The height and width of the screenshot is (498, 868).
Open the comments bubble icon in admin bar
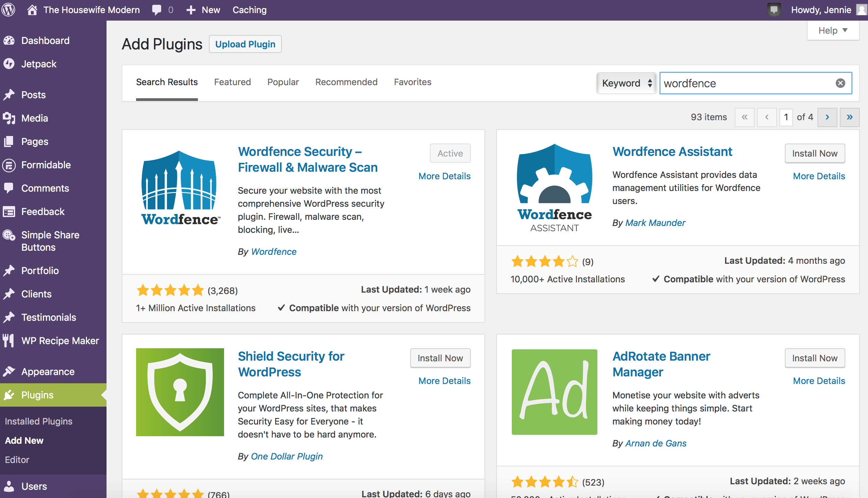pos(157,10)
